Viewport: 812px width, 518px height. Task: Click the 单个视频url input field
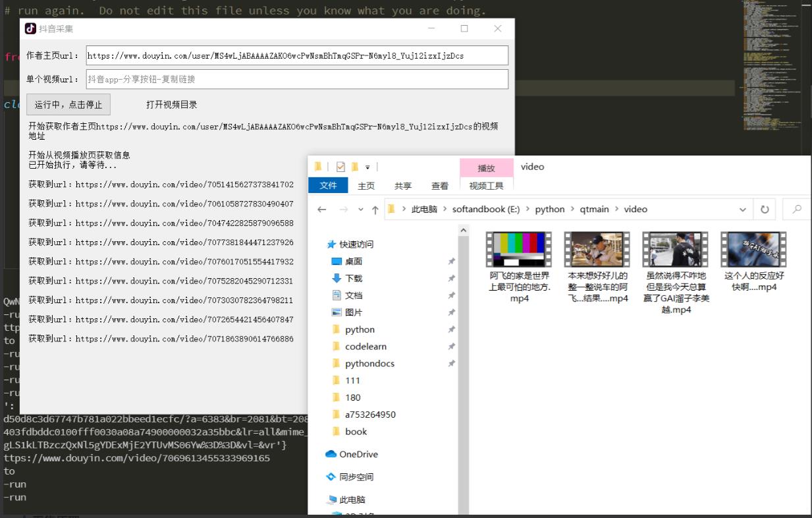(296, 79)
